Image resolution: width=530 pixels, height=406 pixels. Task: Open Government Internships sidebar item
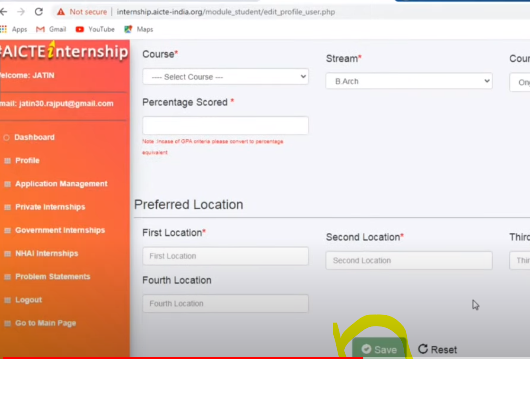(60, 230)
